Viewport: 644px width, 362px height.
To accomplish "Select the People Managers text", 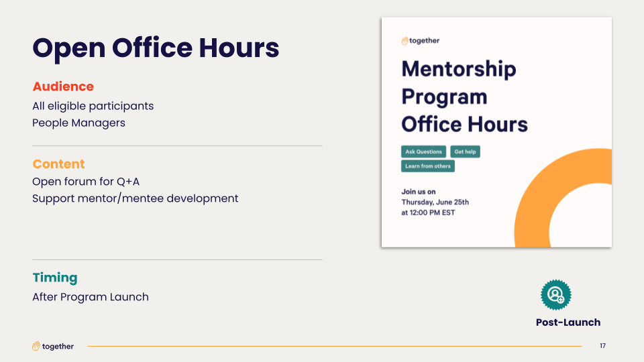I will click(x=79, y=123).
